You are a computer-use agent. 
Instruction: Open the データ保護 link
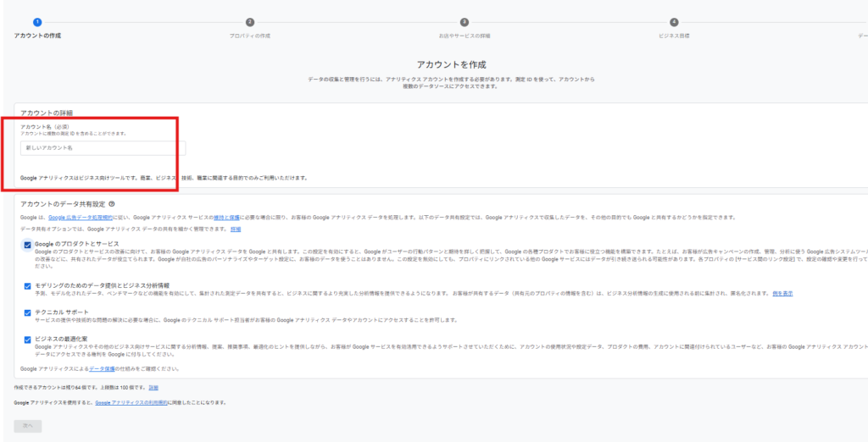[102, 369]
